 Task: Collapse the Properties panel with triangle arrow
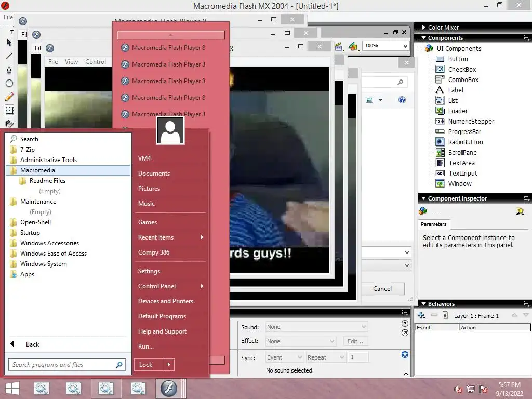[x=406, y=374]
